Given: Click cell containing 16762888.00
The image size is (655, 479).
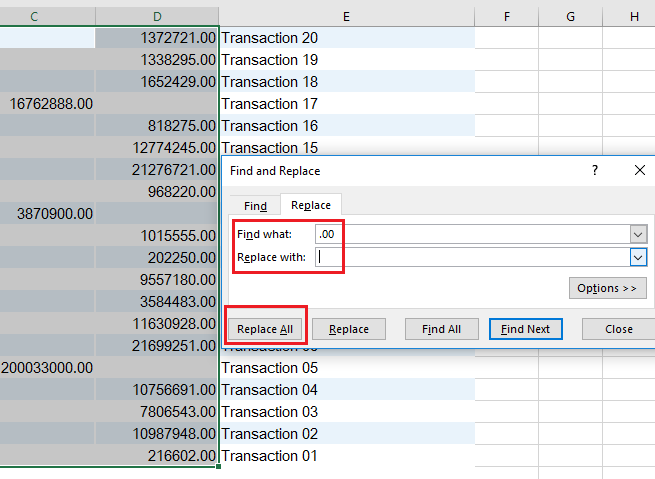Looking at the screenshot, I should pos(48,104).
